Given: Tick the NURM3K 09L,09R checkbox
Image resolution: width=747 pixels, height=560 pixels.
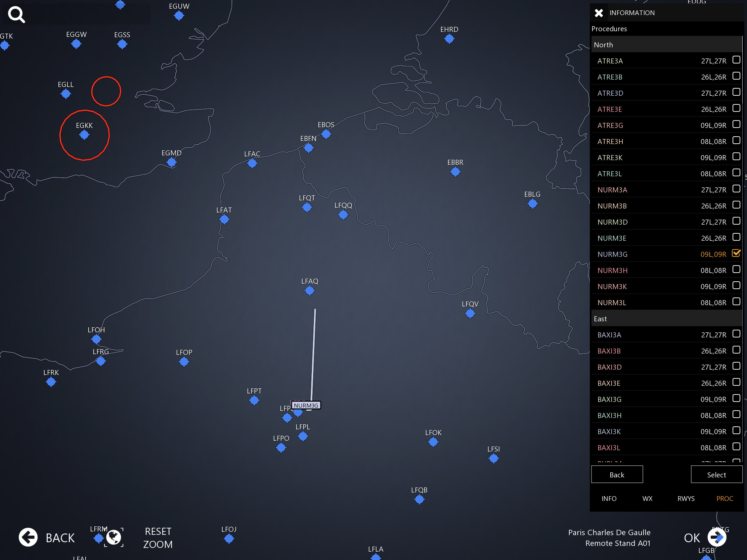Looking at the screenshot, I should point(736,286).
